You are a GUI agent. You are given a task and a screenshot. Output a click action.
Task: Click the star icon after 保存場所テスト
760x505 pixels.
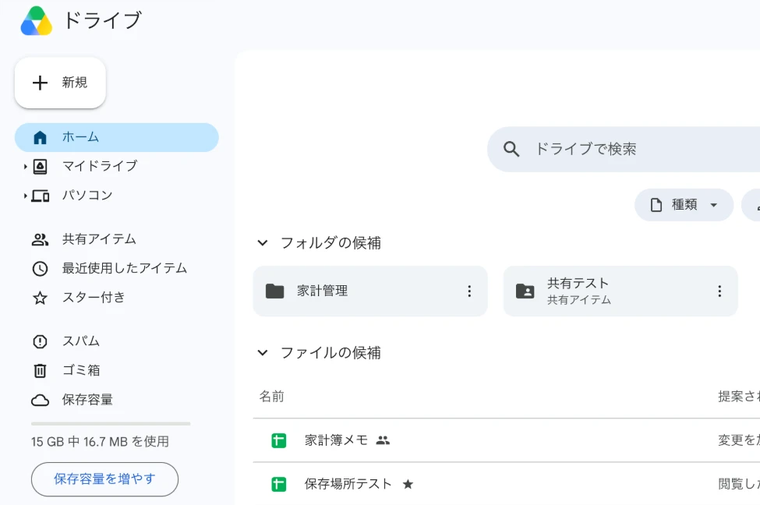(x=408, y=484)
